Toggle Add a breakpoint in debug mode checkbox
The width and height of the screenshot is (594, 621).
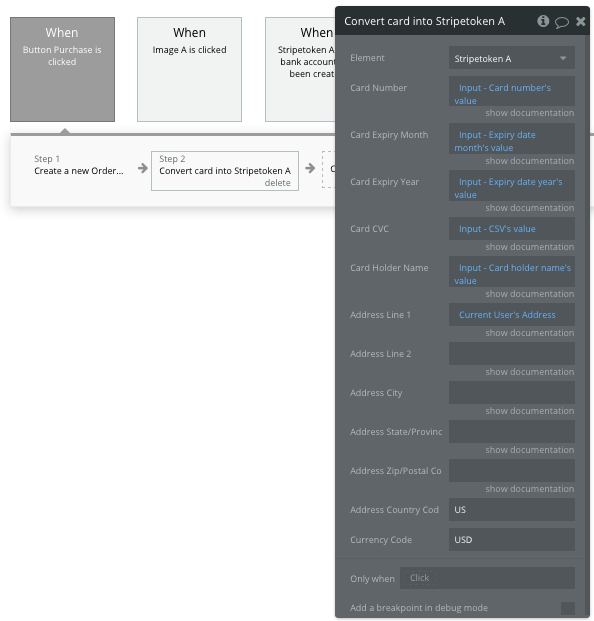pos(568,608)
